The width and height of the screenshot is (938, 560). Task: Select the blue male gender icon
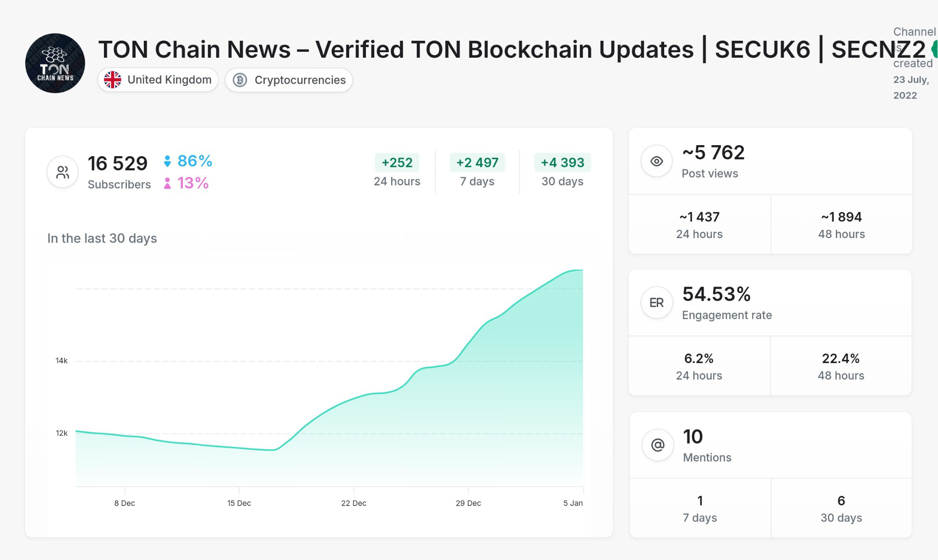coord(168,161)
